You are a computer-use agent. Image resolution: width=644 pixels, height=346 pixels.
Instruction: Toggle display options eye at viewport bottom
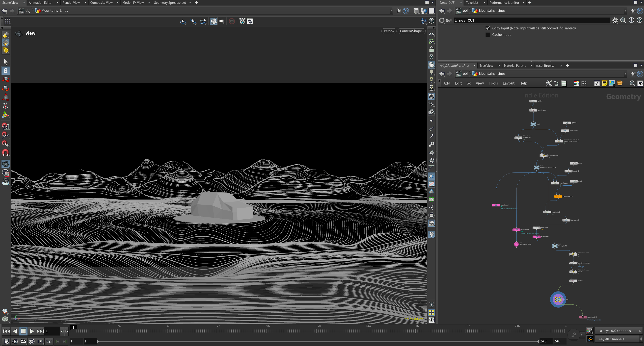(432, 320)
